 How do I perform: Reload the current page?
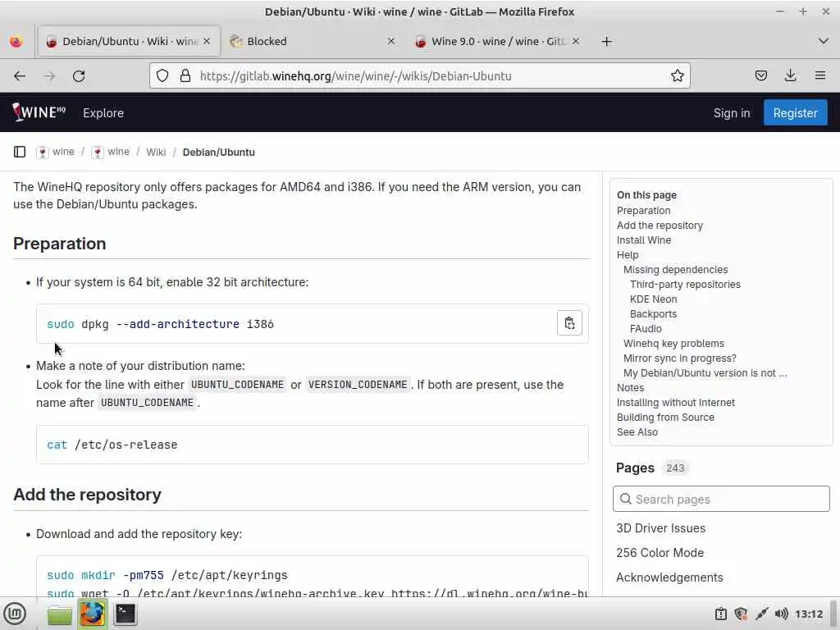[79, 76]
